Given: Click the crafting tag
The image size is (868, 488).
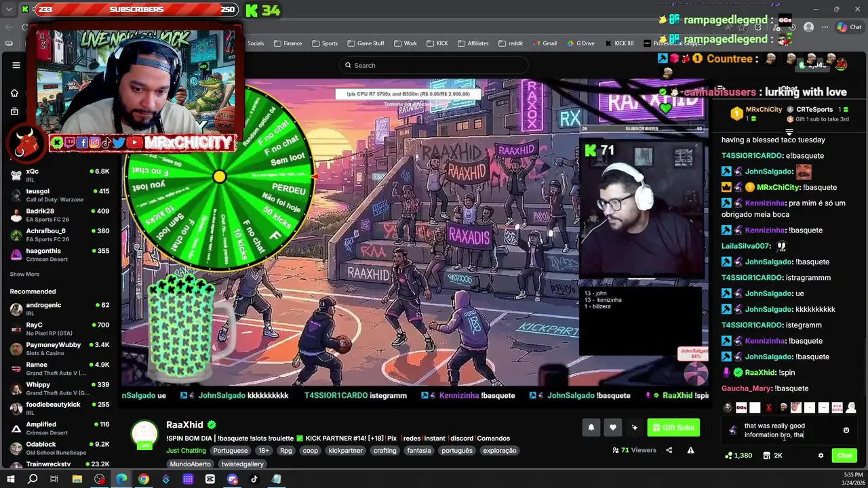Looking at the screenshot, I should [x=384, y=450].
